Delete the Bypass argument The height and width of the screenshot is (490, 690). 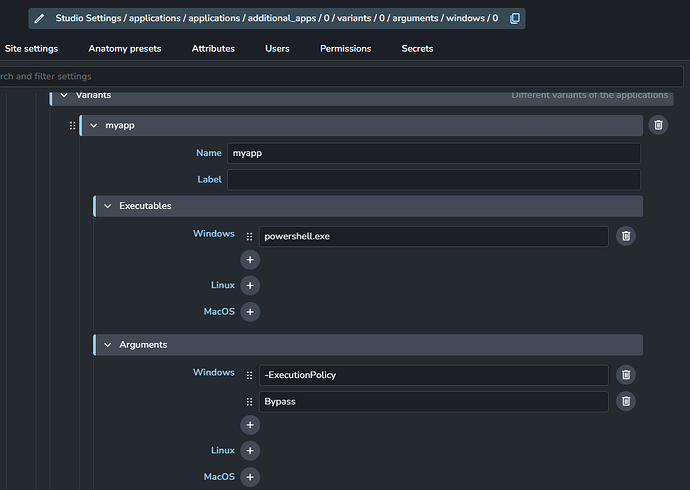click(x=626, y=401)
